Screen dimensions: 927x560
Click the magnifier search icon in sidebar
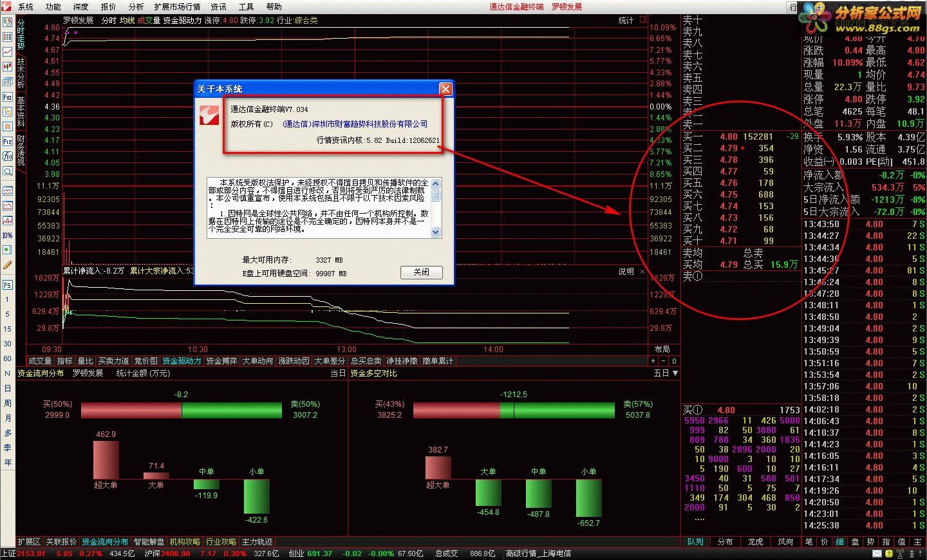[x=8, y=171]
